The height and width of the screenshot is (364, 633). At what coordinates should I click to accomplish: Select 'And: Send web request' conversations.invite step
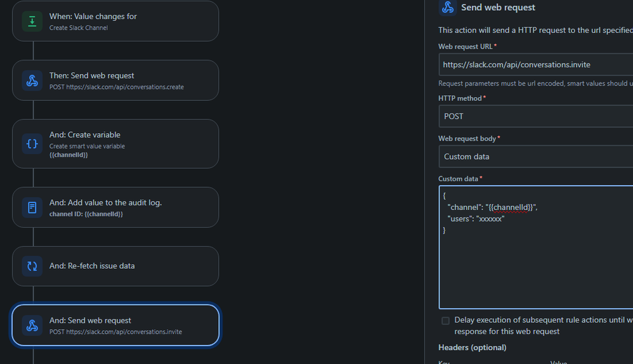115,325
